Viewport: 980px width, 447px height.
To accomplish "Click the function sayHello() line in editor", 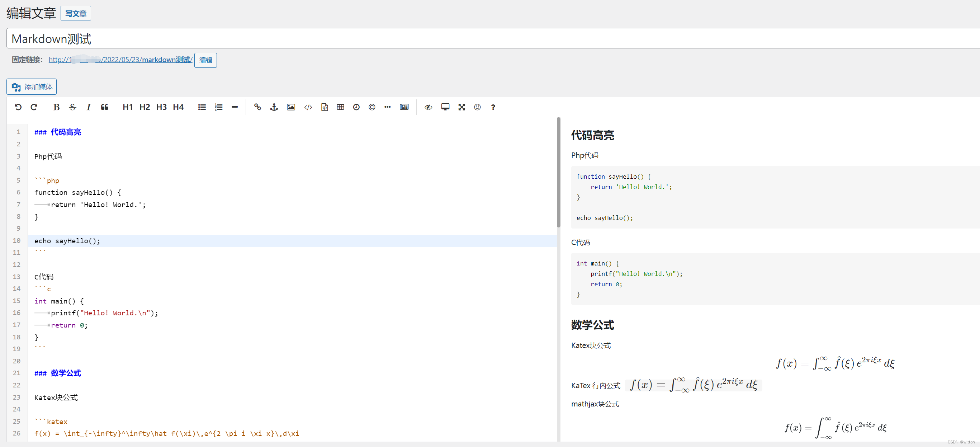I will point(77,193).
